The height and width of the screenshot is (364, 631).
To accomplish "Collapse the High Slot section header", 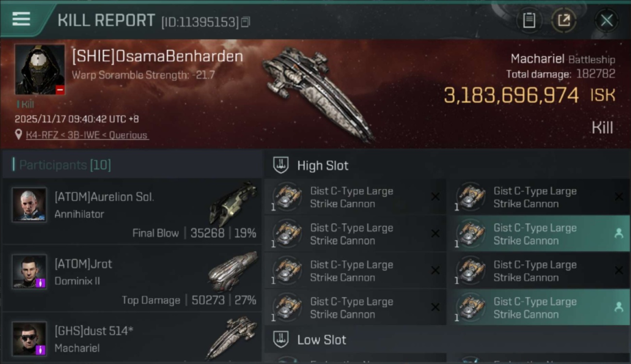I will (x=447, y=165).
